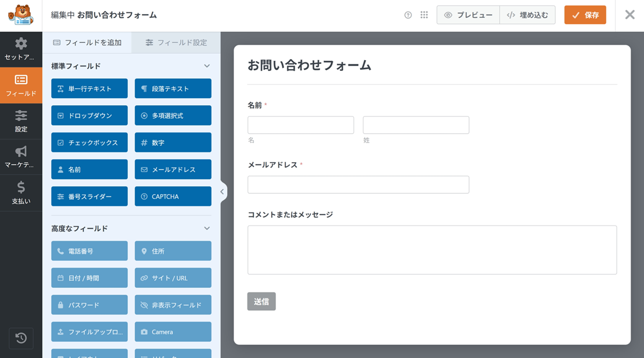
Task: Open the セットアップ gear section
Action: point(21,49)
